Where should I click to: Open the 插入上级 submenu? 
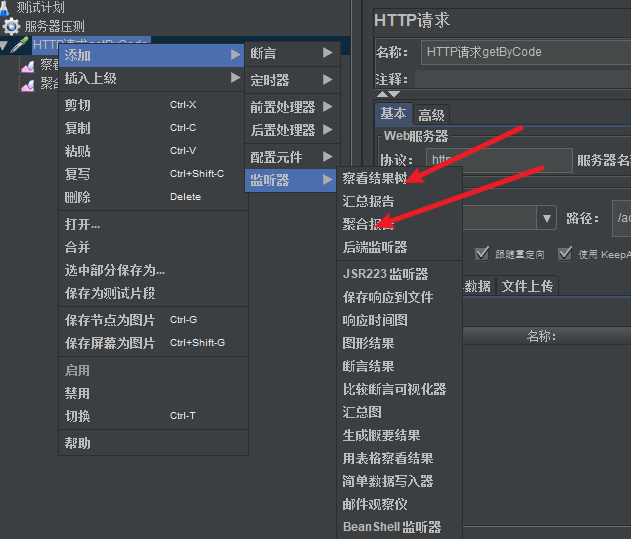151,78
